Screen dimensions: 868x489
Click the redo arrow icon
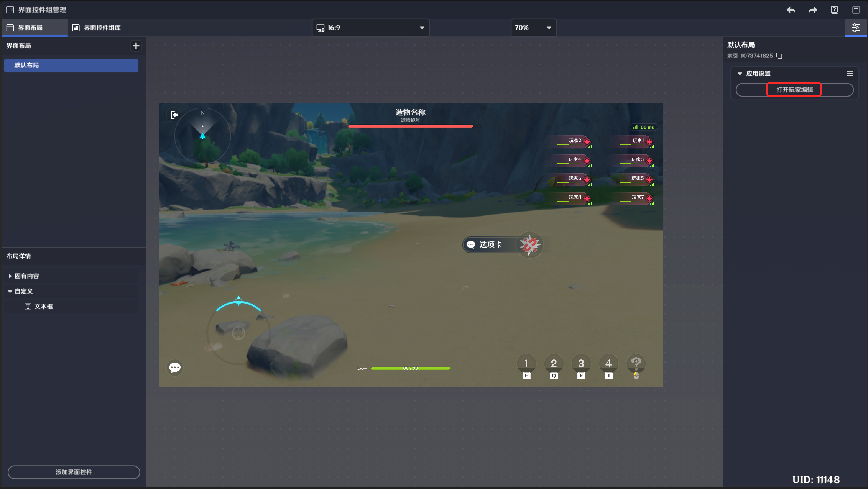coord(813,10)
